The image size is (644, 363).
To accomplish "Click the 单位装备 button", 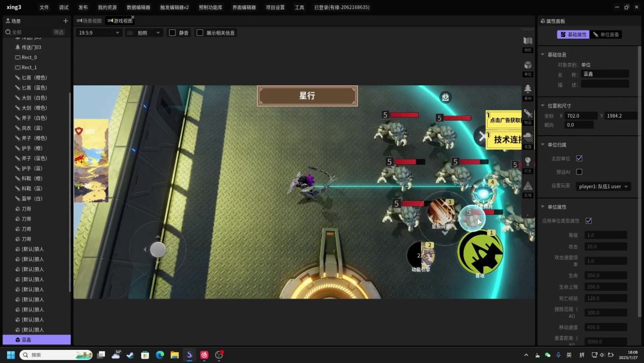I will [606, 35].
